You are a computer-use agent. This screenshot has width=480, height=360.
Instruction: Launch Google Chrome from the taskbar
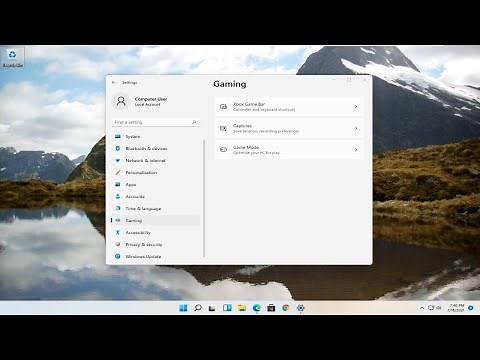click(x=286, y=308)
